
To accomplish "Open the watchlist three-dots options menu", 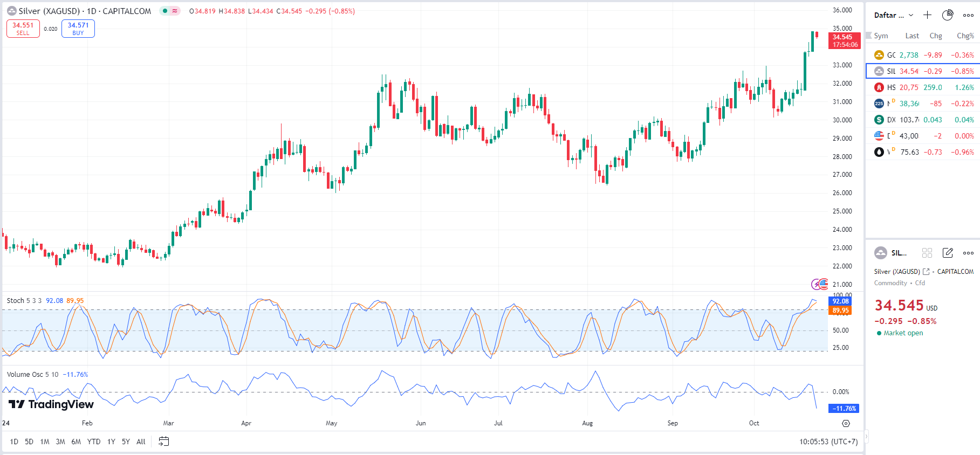I will tap(968, 15).
